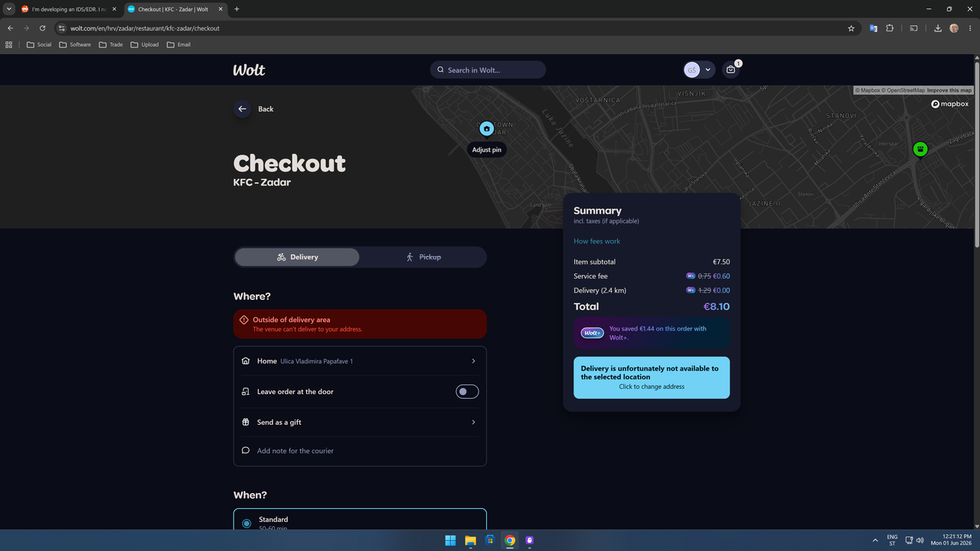Open the Chrome three-dot menu
This screenshot has width=980, height=551.
pos(970,28)
